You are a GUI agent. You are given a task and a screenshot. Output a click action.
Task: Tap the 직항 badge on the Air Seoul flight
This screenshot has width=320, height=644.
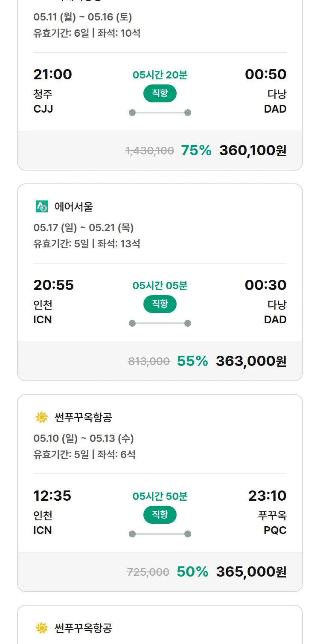pyautogui.click(x=160, y=304)
